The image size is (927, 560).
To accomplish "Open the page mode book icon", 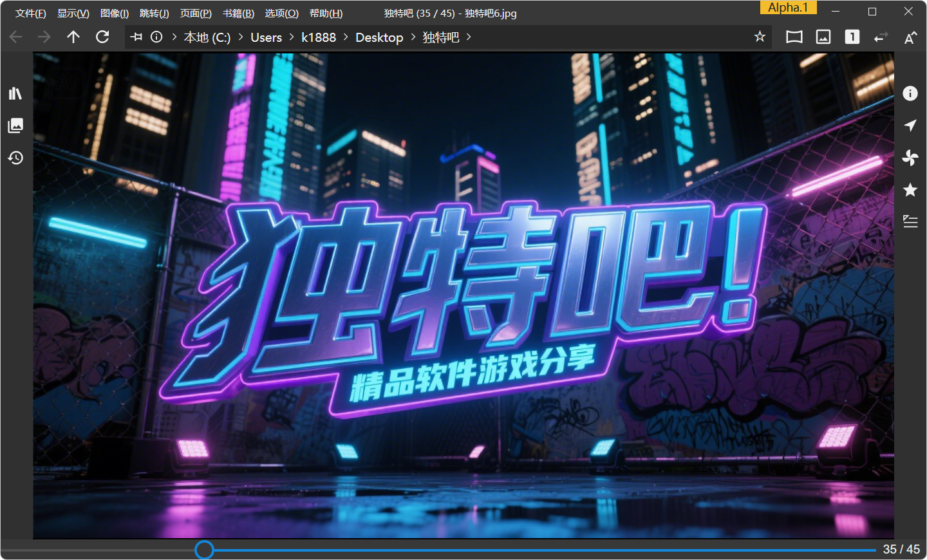I will coord(794,37).
